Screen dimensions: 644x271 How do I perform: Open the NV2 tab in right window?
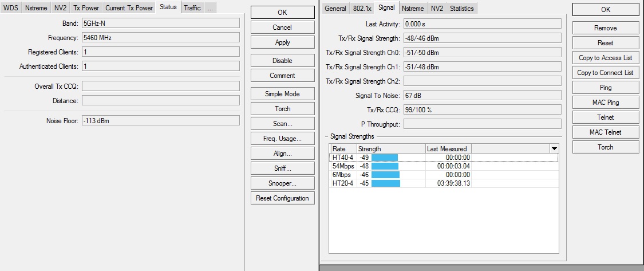tap(437, 8)
